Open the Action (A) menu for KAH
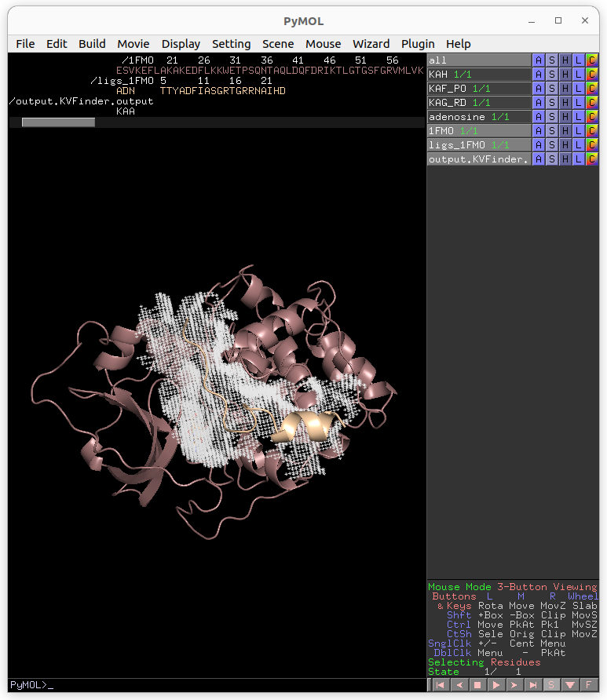The image size is (607, 700). [539, 74]
